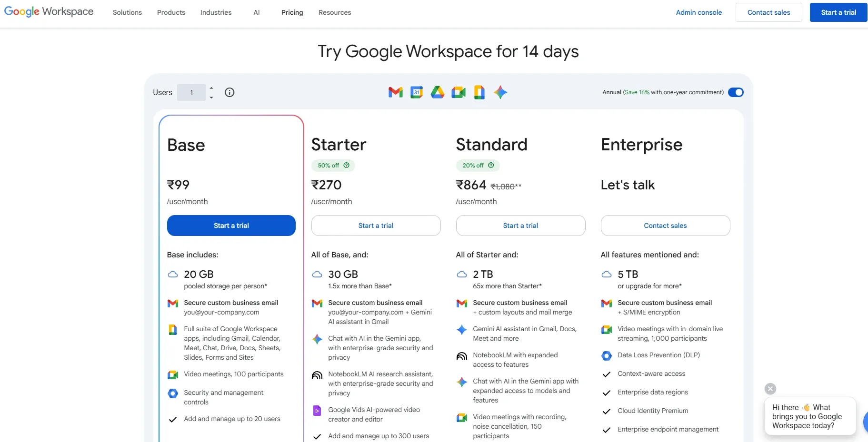
Task: Click Security and management controls icon
Action: coord(173,393)
